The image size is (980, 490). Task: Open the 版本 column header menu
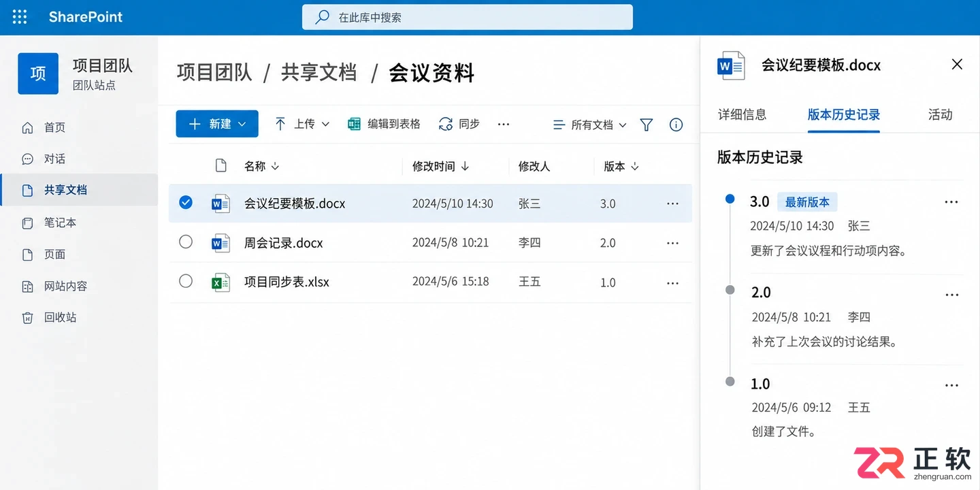[621, 166]
